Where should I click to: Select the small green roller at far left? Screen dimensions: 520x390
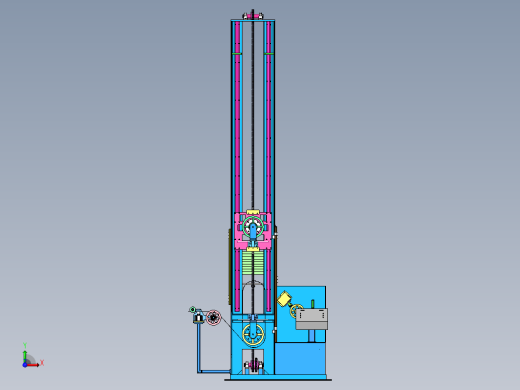[192, 310]
